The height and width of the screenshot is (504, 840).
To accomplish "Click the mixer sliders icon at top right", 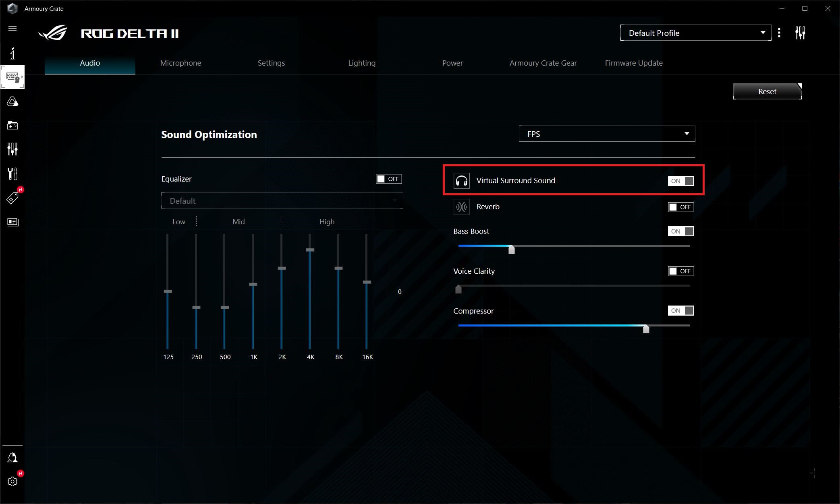I will (800, 33).
